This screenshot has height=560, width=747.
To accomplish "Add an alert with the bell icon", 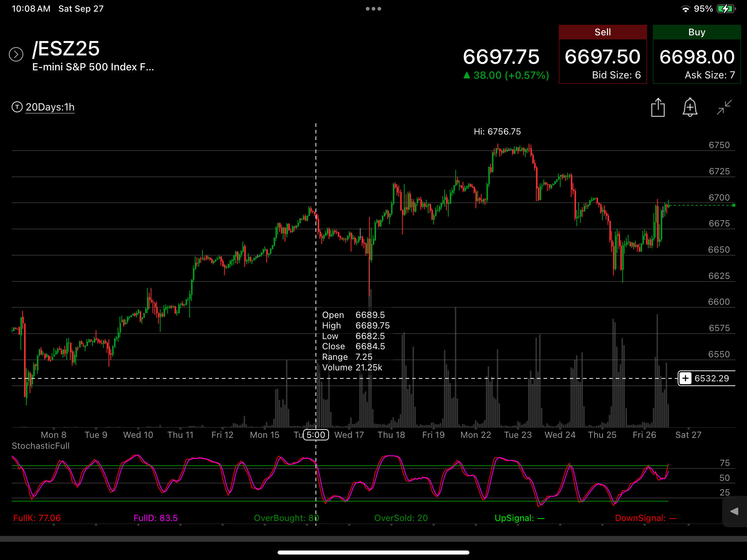I will click(690, 108).
